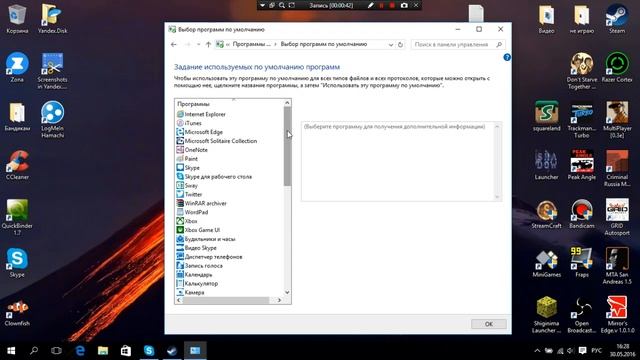Open the recorder toolbar dropdown arrow

[x=262, y=5]
